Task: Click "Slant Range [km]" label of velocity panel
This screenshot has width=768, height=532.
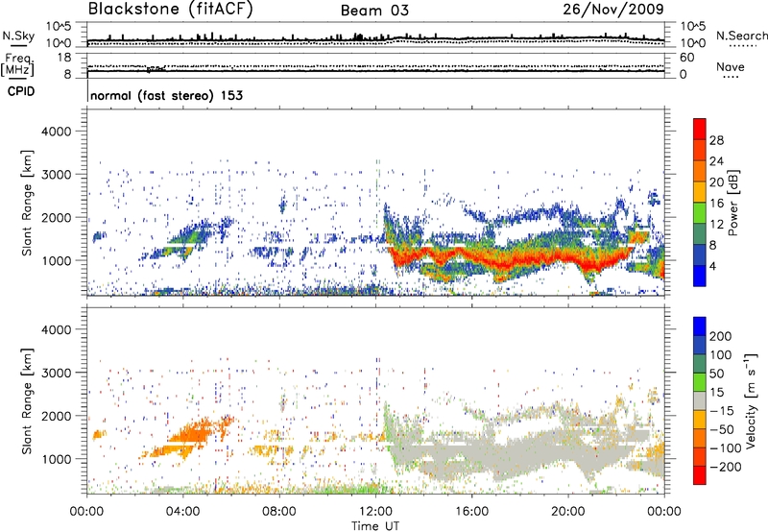Action: pyautogui.click(x=27, y=401)
